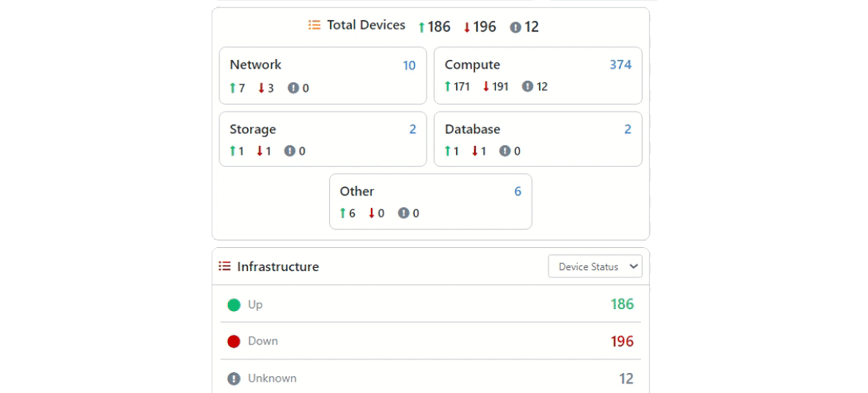Click the green up arrow beside 186 in Total Devices
This screenshot has width=868, height=393.
coord(421,27)
